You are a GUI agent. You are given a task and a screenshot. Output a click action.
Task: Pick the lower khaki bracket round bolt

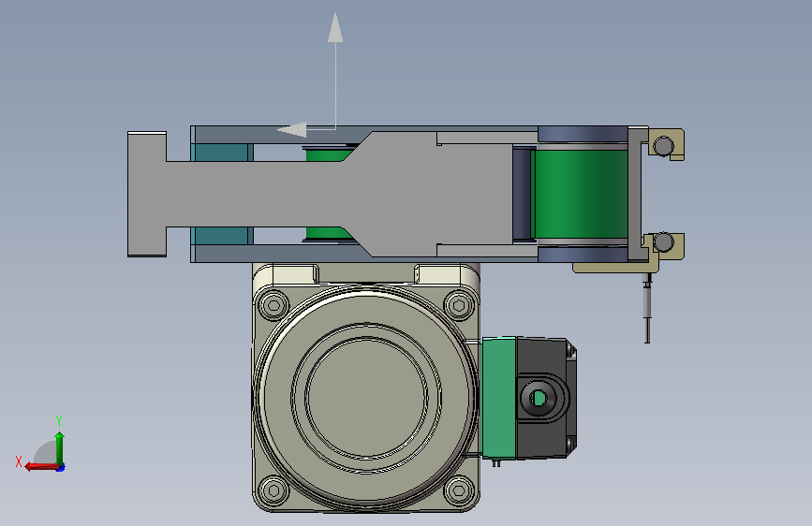(x=663, y=242)
